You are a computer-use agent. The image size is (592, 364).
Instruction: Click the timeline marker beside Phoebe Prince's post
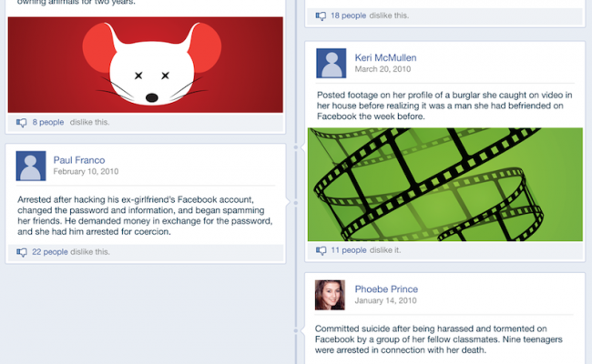(296, 331)
